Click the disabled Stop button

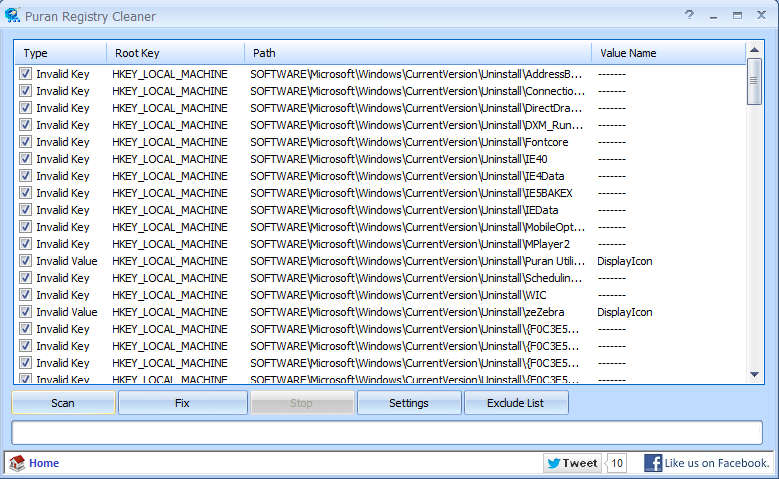302,403
